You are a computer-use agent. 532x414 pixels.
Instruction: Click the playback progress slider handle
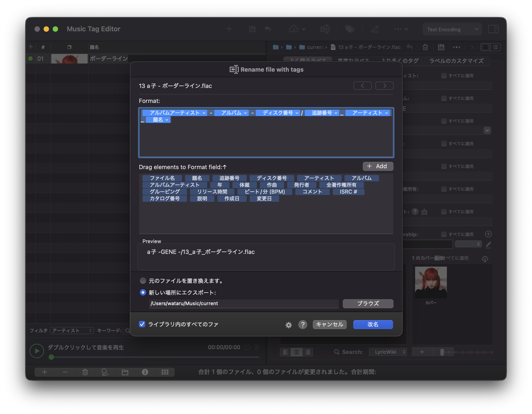tap(51, 357)
